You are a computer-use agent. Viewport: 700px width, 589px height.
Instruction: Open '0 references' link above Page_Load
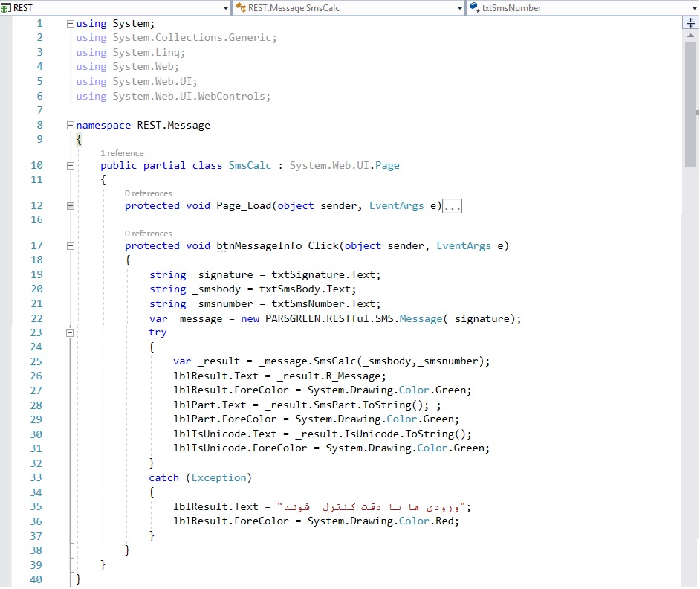click(x=148, y=193)
